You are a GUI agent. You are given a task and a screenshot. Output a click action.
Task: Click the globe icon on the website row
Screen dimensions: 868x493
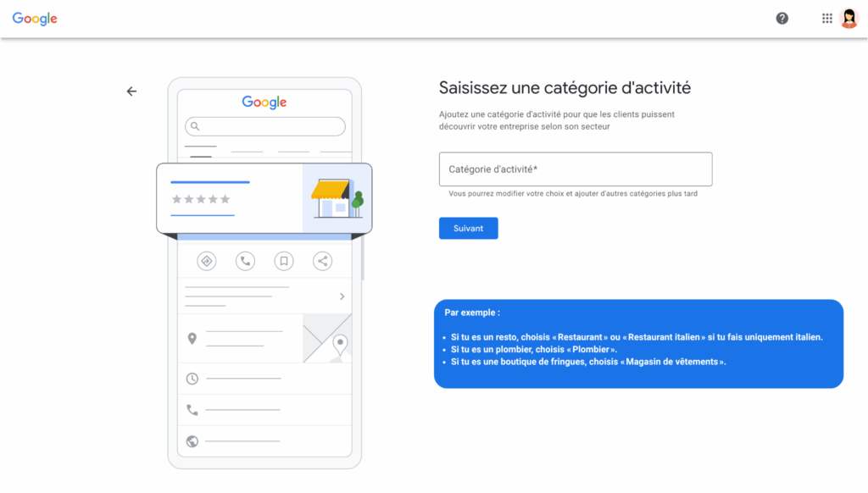(192, 440)
